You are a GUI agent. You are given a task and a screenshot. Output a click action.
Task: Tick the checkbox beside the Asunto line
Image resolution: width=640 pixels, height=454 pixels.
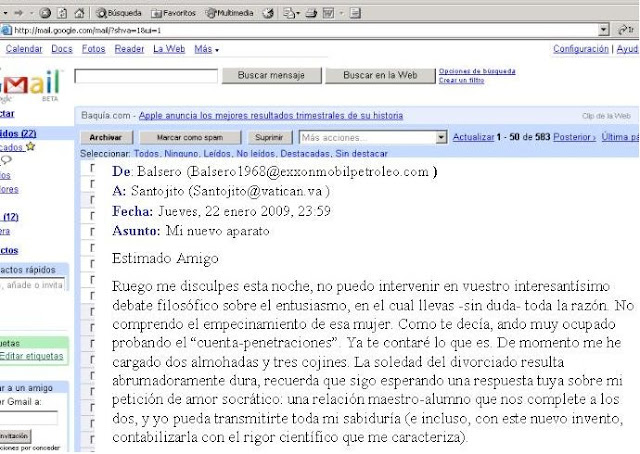coord(92,231)
